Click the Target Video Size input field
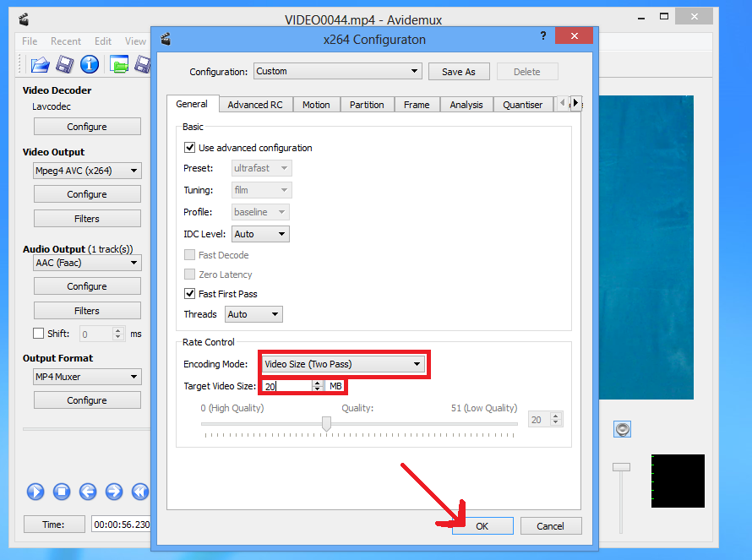 tap(287, 386)
